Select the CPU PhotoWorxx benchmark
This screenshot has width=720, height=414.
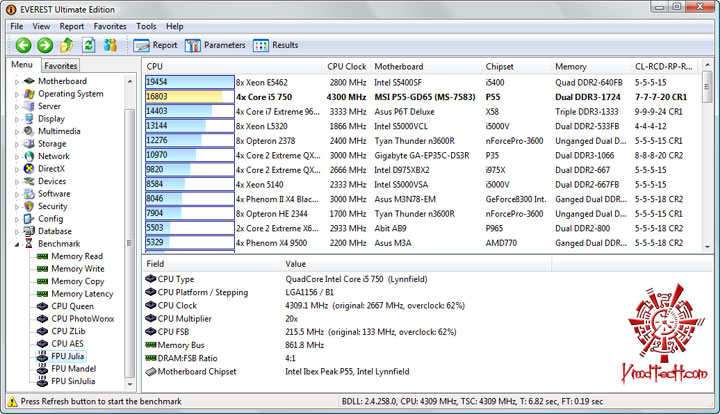[x=83, y=319]
